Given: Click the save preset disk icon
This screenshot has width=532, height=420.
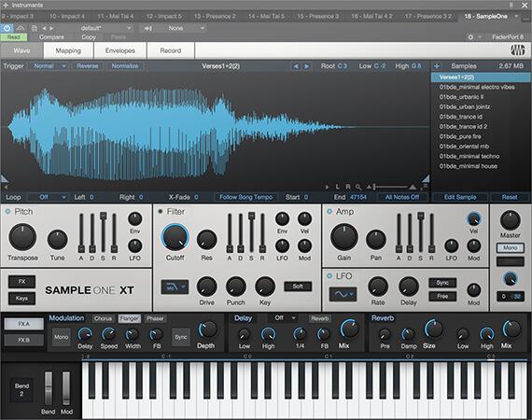Looking at the screenshot, I should (x=35, y=28).
